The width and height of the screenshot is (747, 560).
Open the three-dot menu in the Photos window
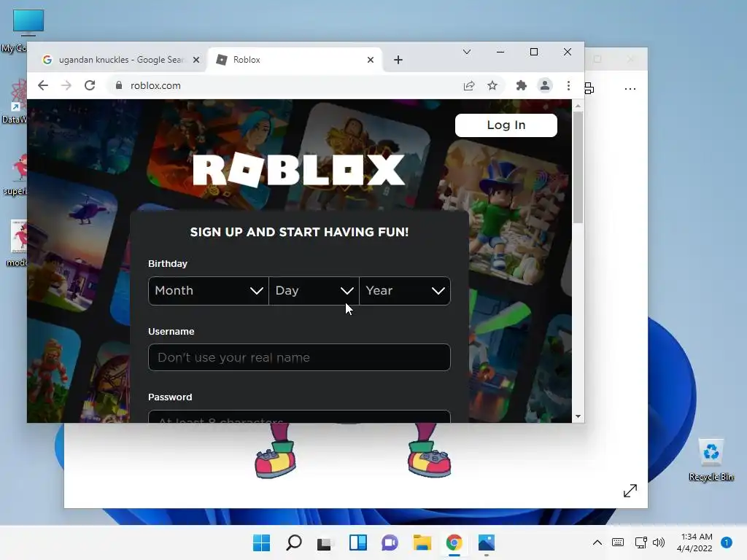point(630,88)
